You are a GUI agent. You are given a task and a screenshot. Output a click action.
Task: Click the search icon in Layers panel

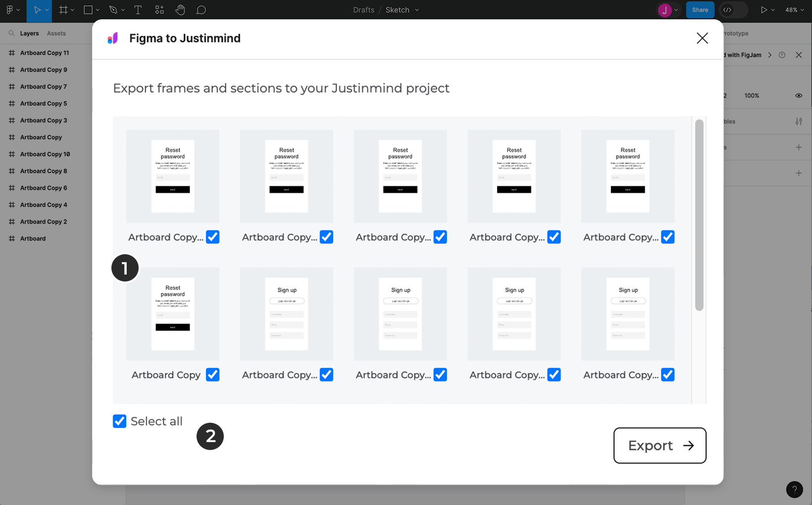(11, 33)
